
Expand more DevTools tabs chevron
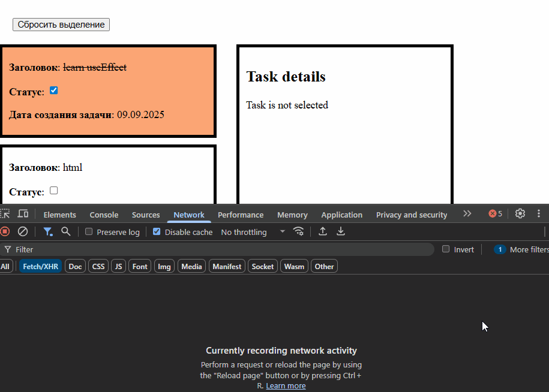pyautogui.click(x=467, y=214)
